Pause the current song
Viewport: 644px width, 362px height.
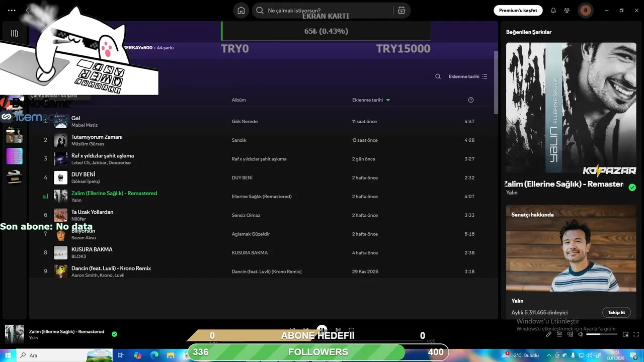coord(322,330)
